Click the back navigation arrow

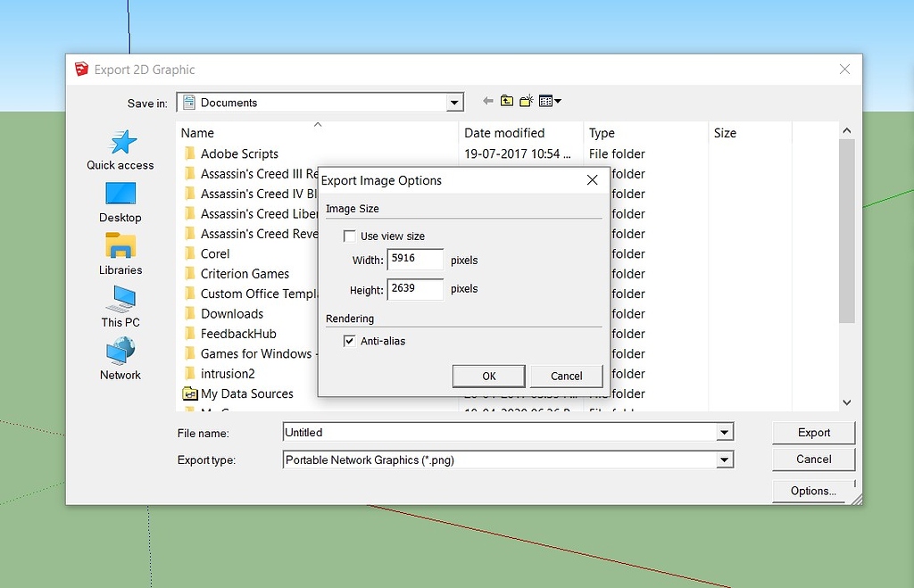tap(487, 100)
